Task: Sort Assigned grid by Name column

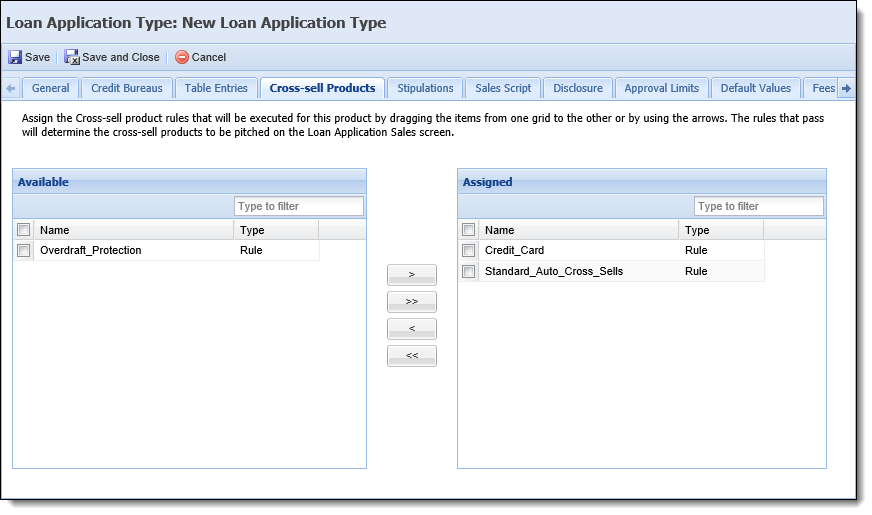Action: tap(578, 230)
